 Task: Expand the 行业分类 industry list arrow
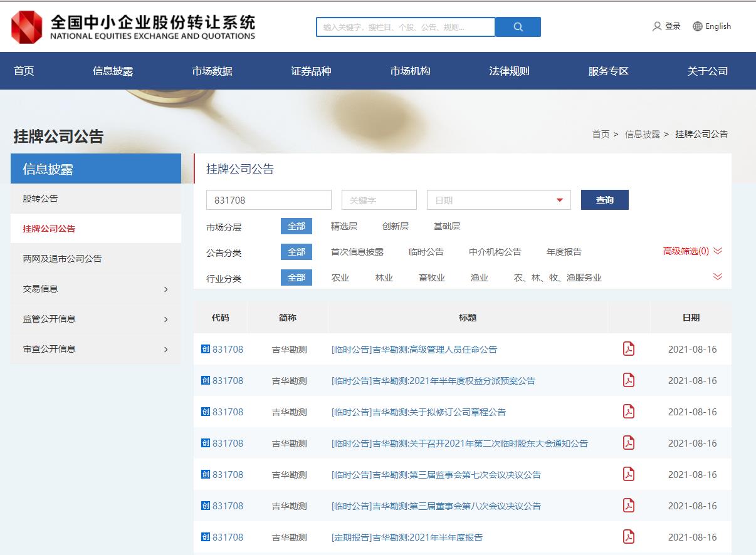718,277
